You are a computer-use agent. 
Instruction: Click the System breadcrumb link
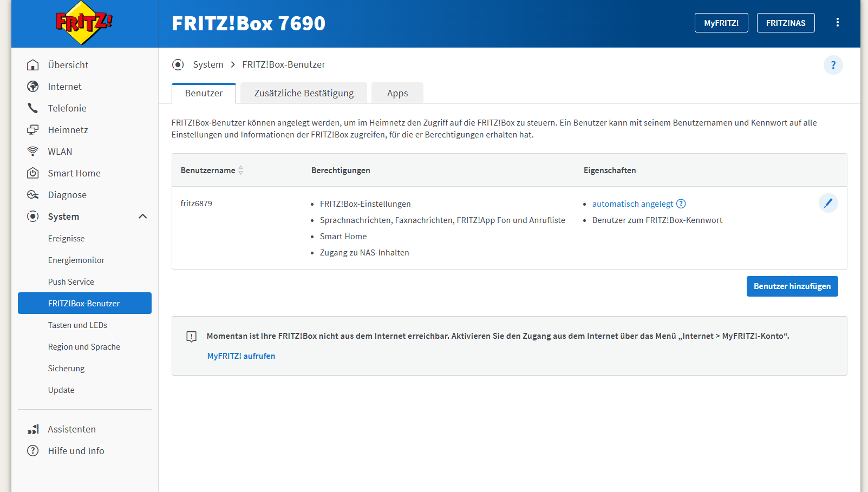208,64
